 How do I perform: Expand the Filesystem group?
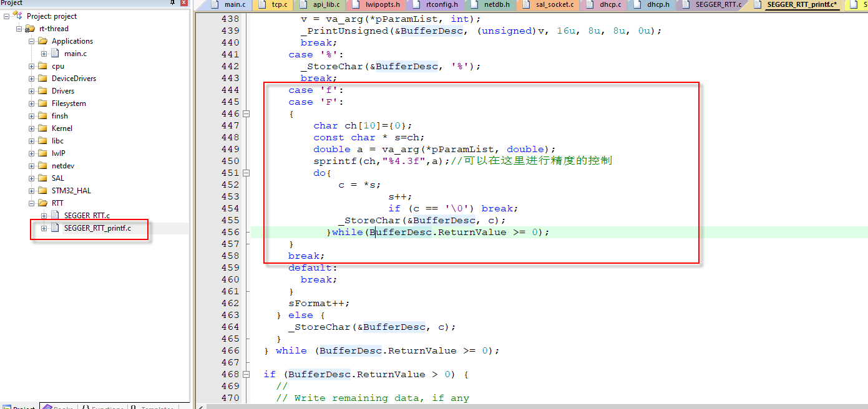(31, 103)
